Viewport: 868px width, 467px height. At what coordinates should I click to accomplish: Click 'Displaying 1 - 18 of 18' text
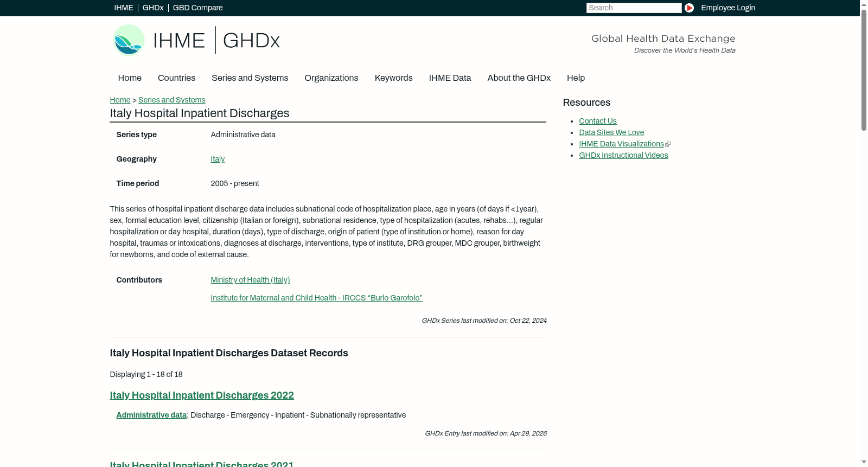pyautogui.click(x=146, y=374)
